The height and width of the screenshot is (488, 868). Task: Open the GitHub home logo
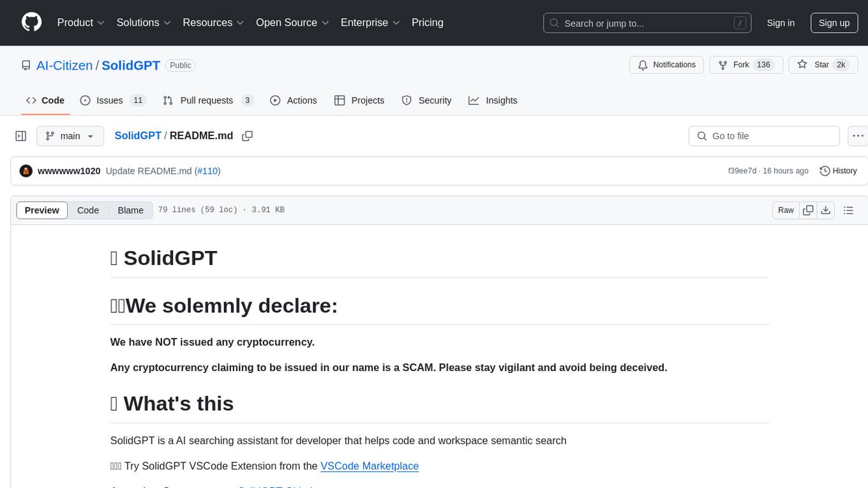(x=31, y=22)
